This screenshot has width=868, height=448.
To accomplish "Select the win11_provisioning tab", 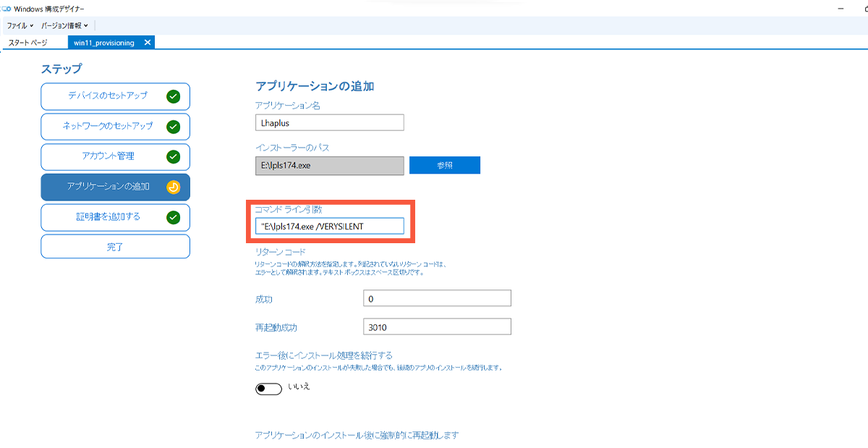I will [104, 43].
